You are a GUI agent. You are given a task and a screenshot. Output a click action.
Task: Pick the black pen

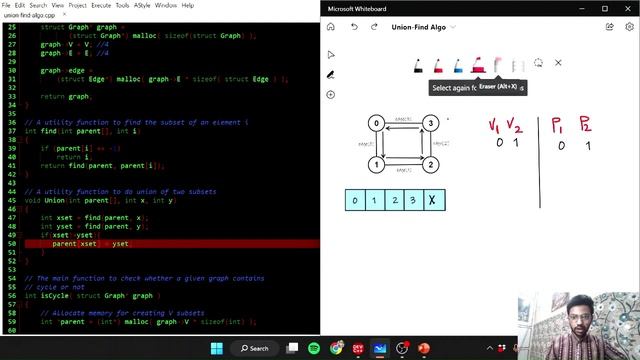point(418,66)
